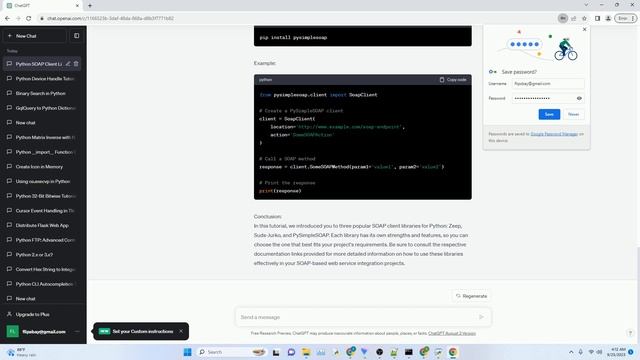This screenshot has height=360, width=640.
Task: Open the Python 32-Bit Bitwise chat
Action: [42, 196]
